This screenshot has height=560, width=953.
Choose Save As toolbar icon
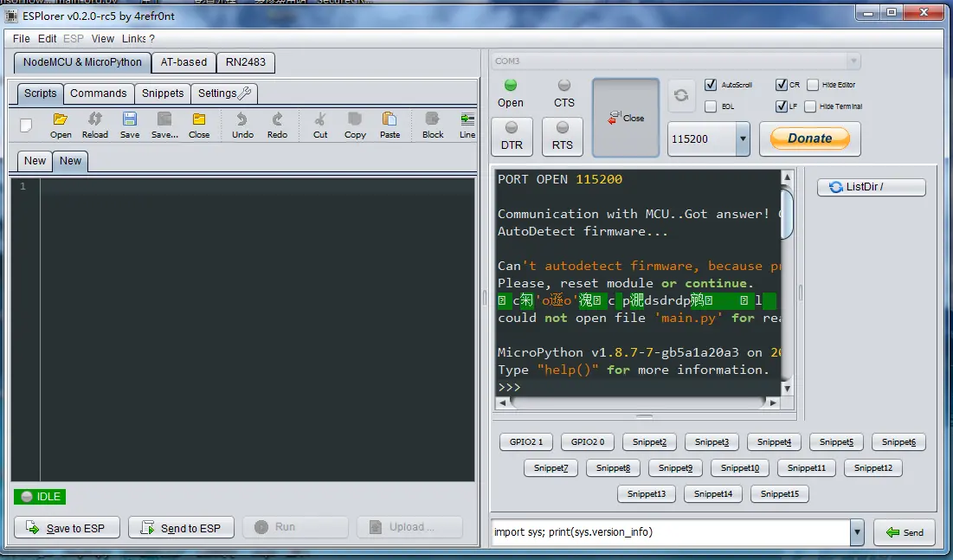pos(164,126)
